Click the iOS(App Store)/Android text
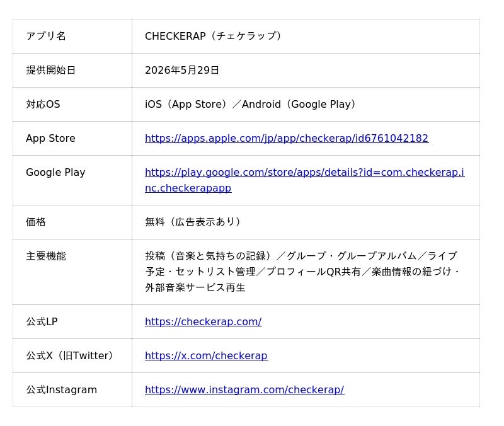Viewport: 504px width, 426px height. pos(250,104)
